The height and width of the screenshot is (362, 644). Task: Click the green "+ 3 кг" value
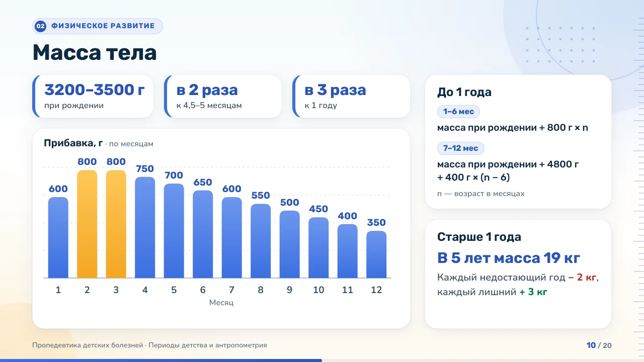click(x=533, y=292)
